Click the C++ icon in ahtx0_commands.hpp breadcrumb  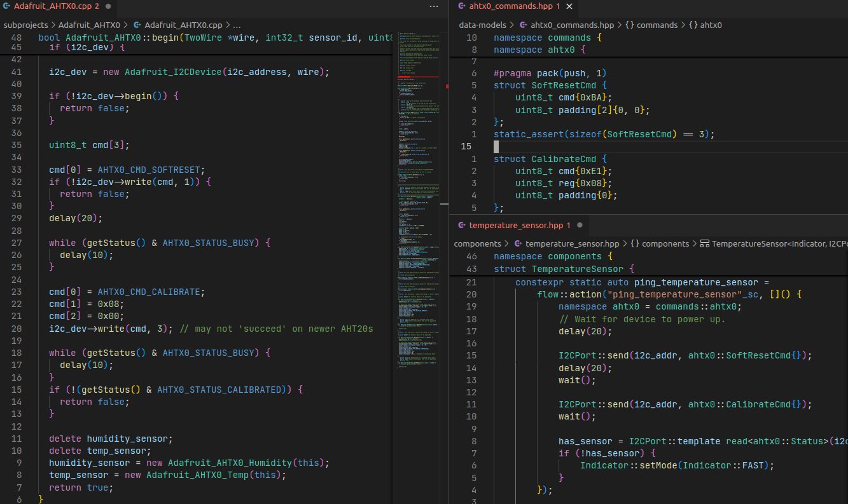(x=524, y=25)
